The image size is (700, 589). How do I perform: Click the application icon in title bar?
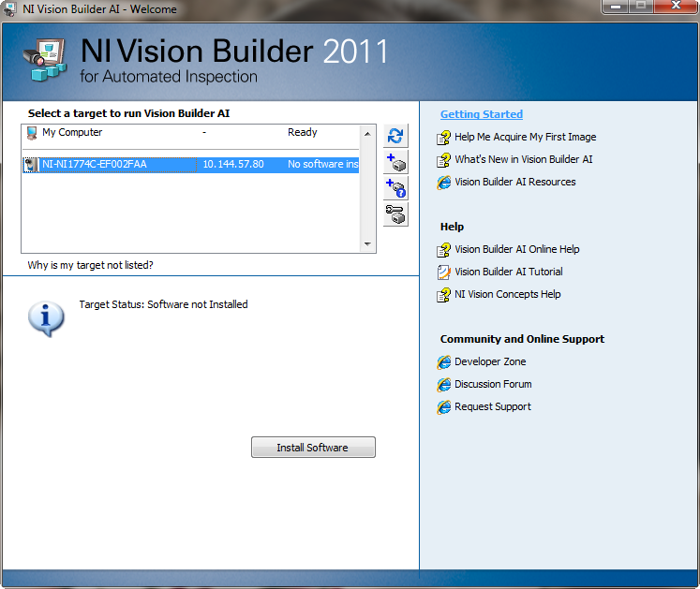click(9, 9)
